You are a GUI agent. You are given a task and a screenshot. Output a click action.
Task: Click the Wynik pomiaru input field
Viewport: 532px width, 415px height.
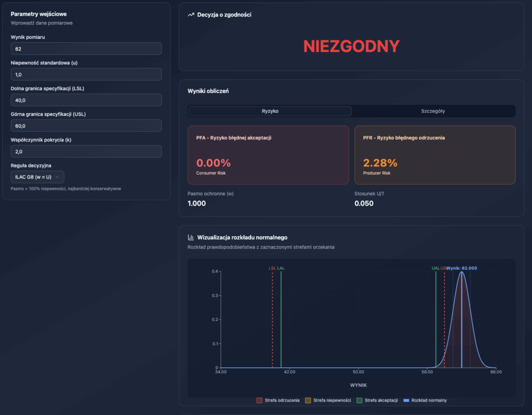point(86,49)
